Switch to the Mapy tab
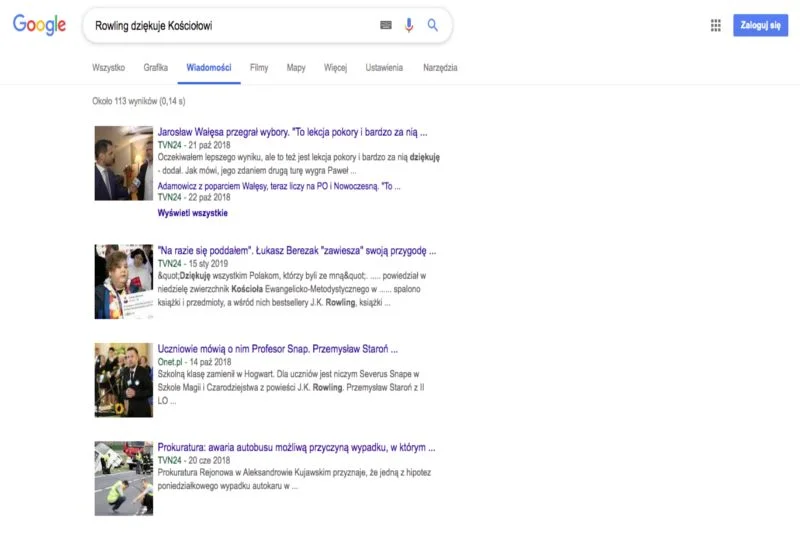The image size is (800, 533). pos(296,67)
